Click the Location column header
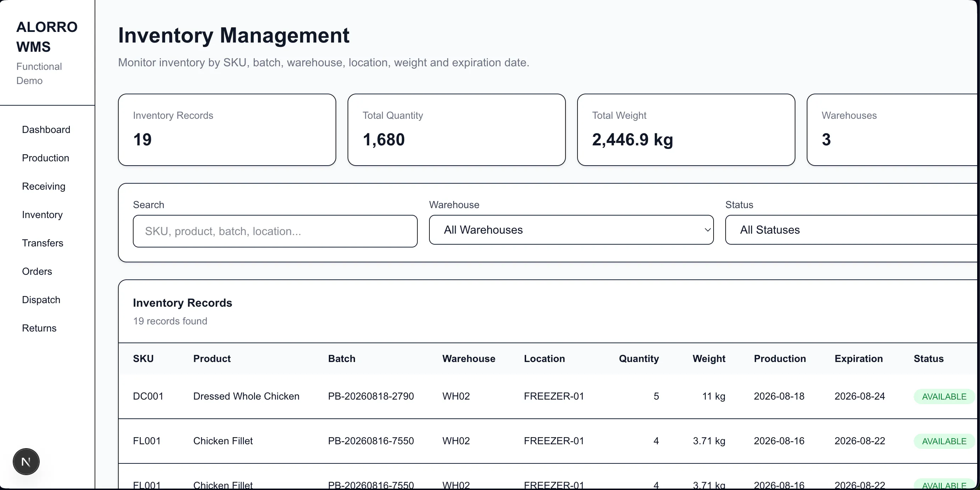Screen dimensions: 980x490 545,359
